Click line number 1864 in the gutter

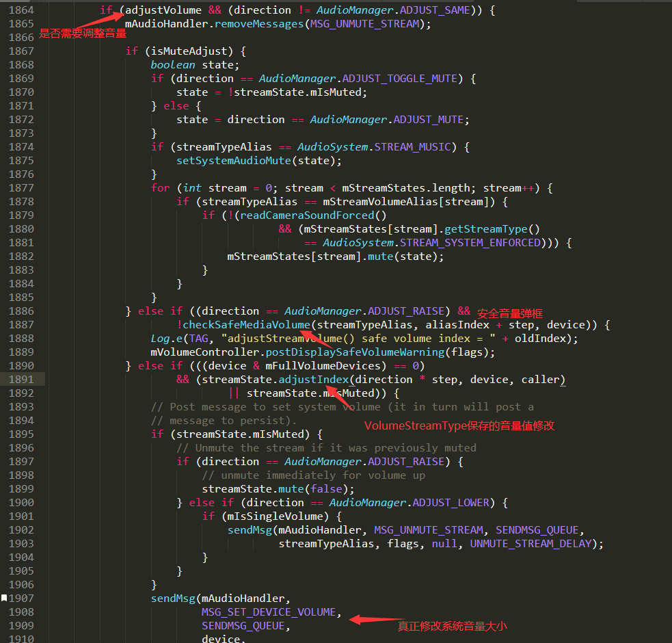21,10
